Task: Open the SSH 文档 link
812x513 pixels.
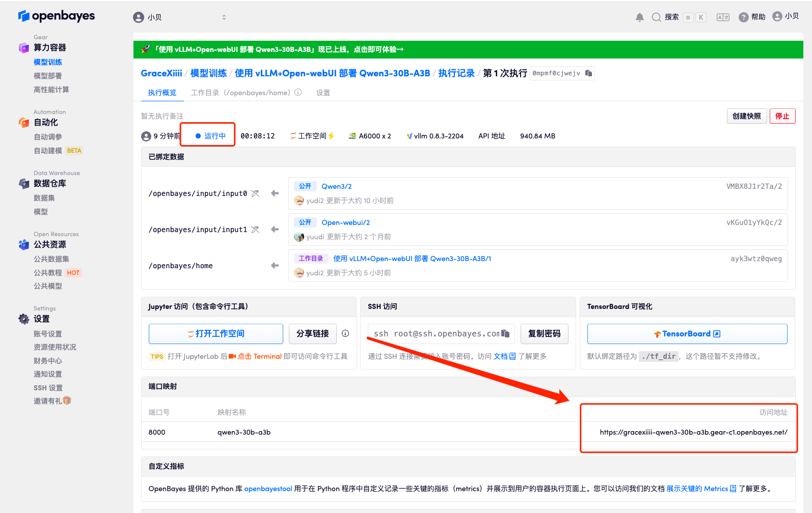Action: [x=505, y=356]
